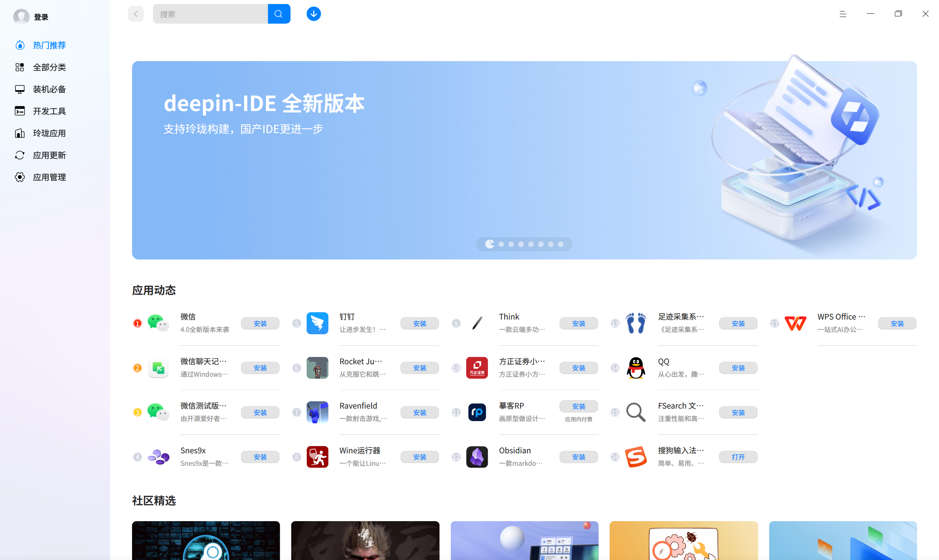Select 装机必备 in the sidebar
939x560 pixels.
tap(50, 89)
